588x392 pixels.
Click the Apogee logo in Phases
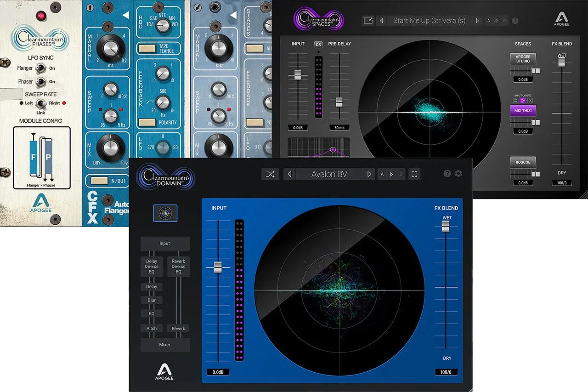click(x=42, y=203)
